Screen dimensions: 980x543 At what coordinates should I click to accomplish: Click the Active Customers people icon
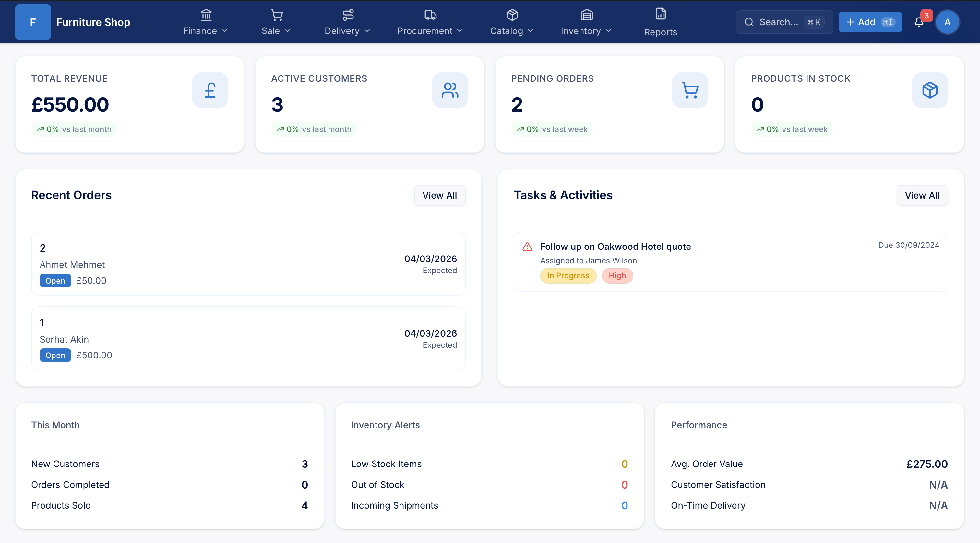450,90
